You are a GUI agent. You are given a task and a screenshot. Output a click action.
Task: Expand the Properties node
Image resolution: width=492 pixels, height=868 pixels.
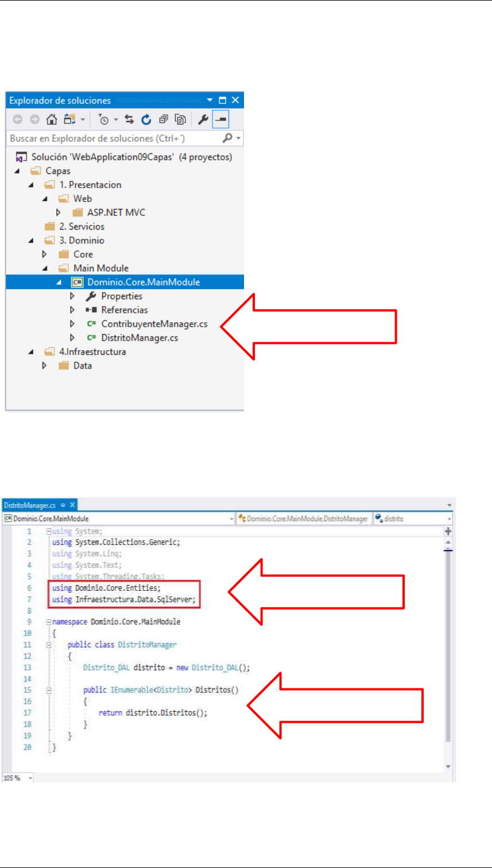tap(72, 296)
